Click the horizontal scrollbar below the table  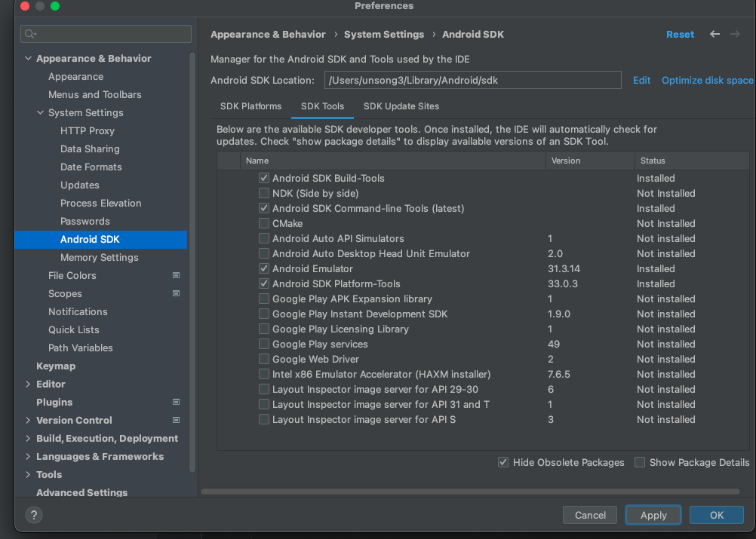470,492
